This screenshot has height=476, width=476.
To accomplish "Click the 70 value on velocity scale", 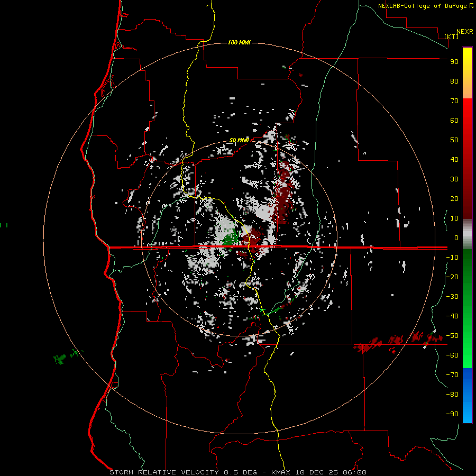I will [x=454, y=101].
